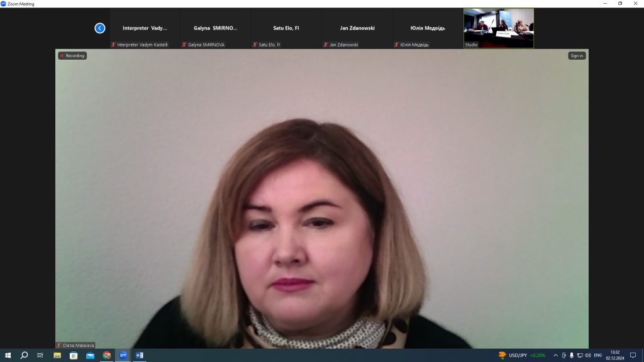Select Galyna SMIRNOVA participant tile
The width and height of the screenshot is (644, 362).
pos(215,28)
